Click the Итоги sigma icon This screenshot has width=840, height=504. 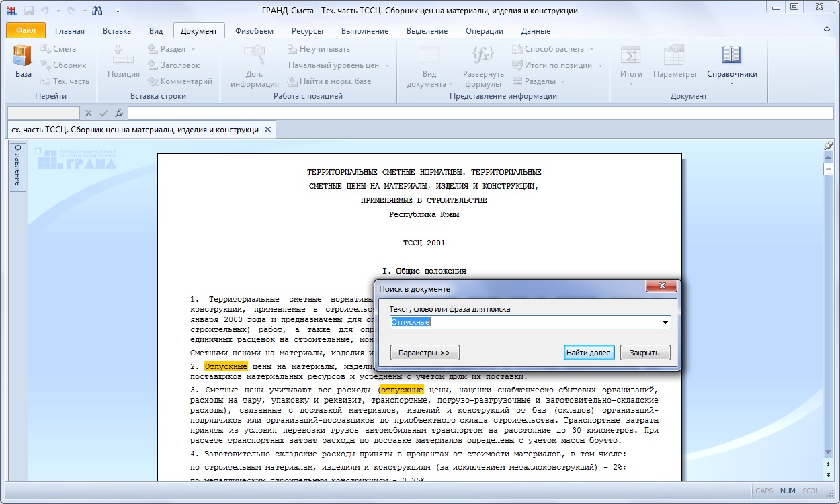point(630,56)
